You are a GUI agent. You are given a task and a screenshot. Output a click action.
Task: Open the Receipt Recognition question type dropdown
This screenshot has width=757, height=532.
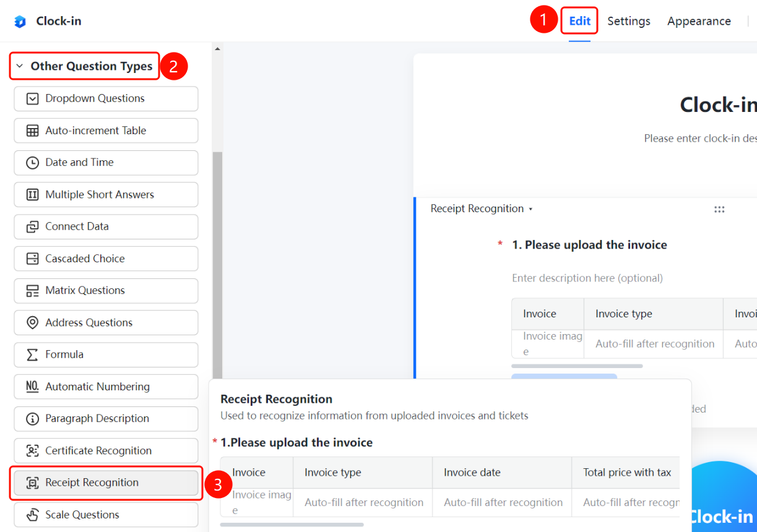(x=482, y=209)
